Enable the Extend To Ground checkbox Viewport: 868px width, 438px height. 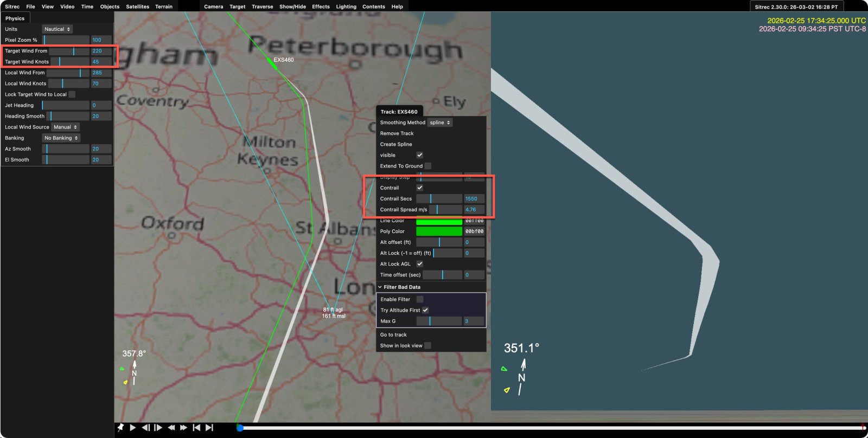point(428,166)
